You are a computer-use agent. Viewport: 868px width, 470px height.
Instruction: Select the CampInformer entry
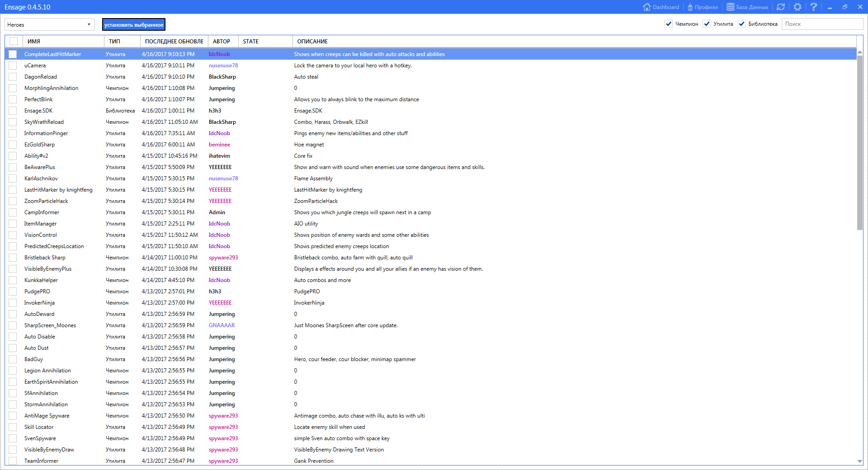[x=42, y=212]
